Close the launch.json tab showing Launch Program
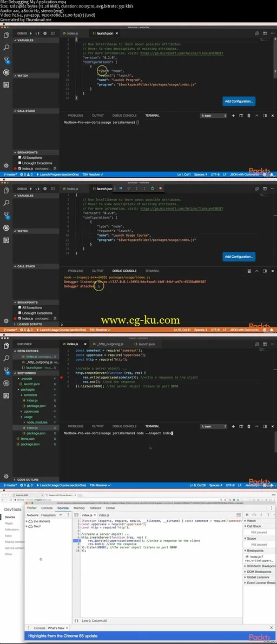 coord(117,33)
